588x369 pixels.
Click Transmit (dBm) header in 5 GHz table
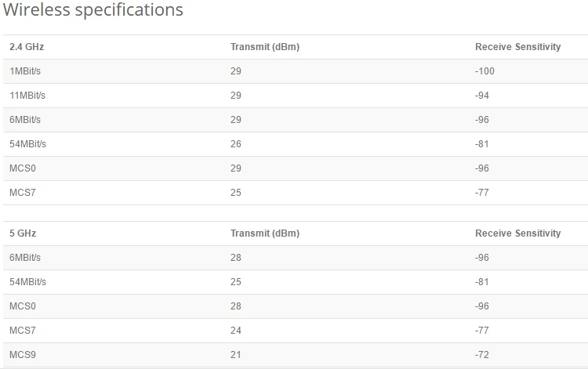point(265,233)
